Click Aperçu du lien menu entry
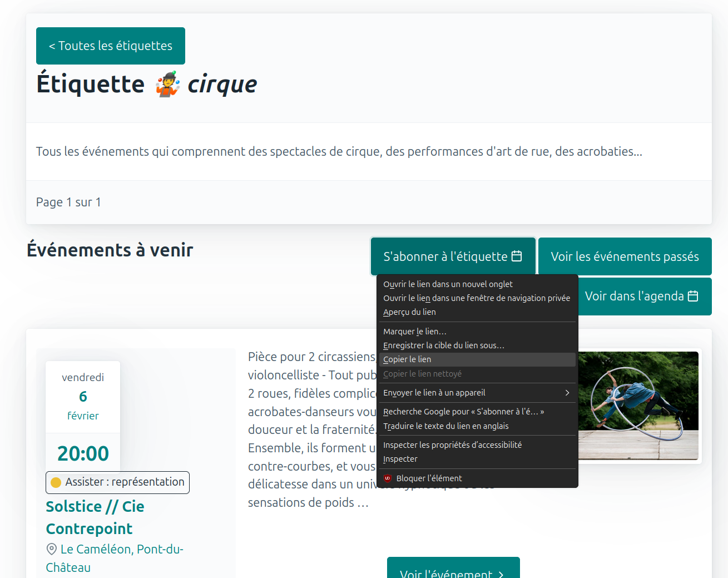The image size is (728, 578). point(409,312)
